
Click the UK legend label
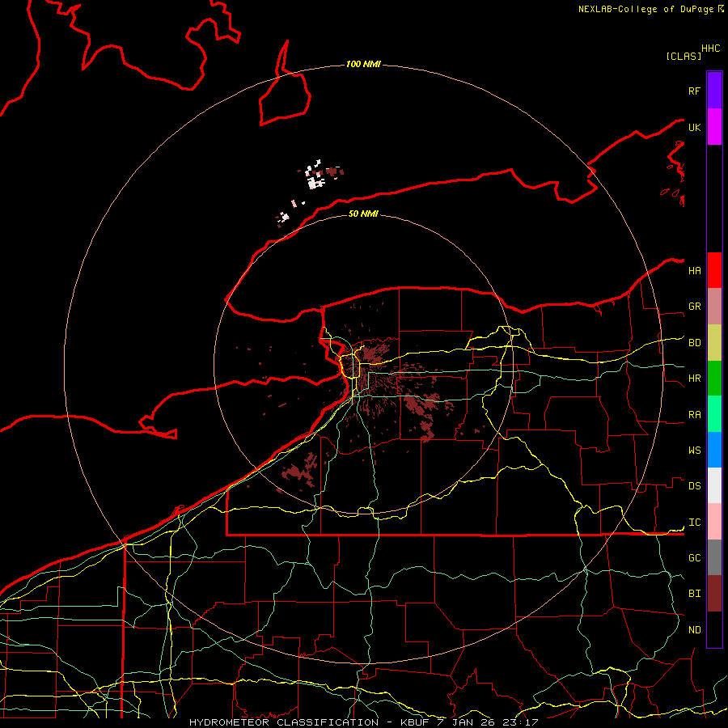[694, 127]
